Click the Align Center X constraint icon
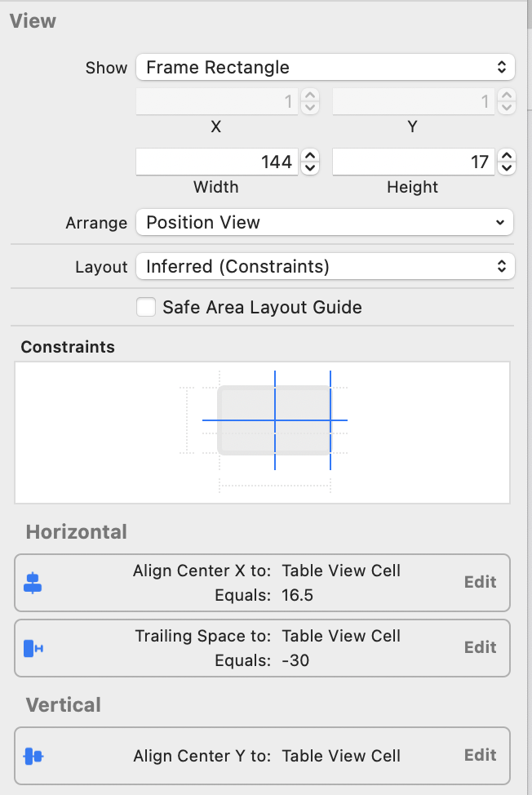 click(x=33, y=583)
